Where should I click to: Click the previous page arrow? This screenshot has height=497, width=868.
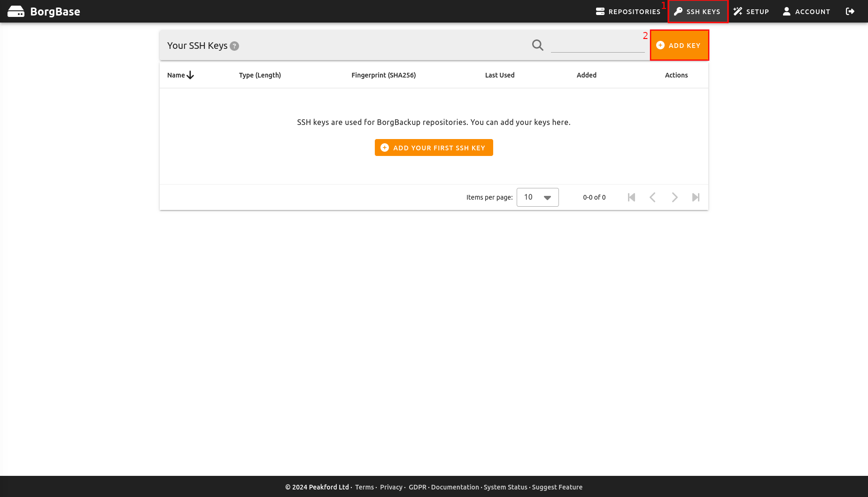coord(653,197)
